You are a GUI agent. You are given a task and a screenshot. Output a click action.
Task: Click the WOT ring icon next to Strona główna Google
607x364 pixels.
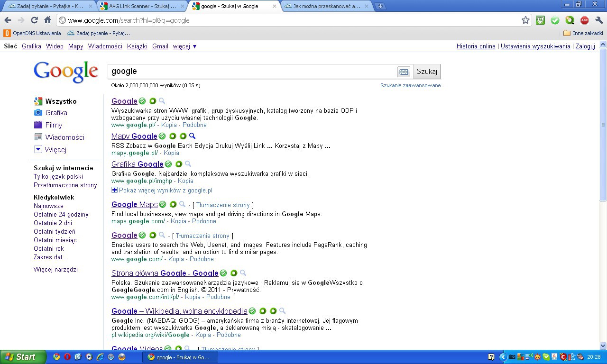[234, 273]
